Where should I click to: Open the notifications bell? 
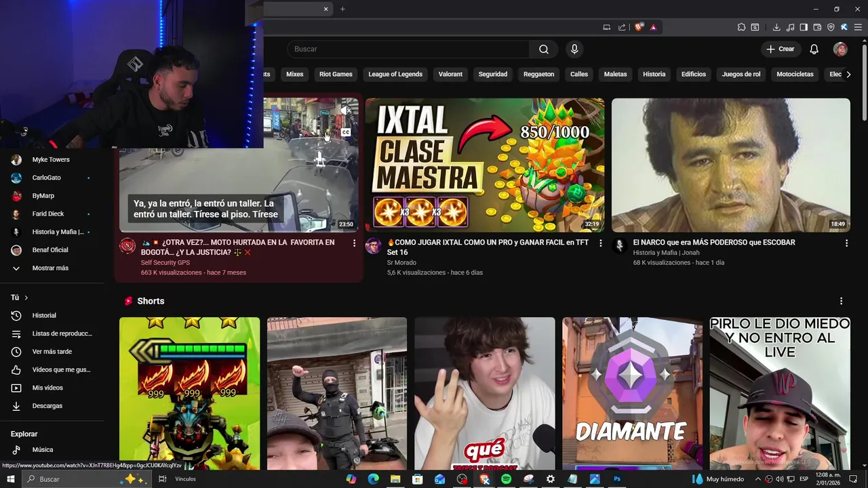(x=814, y=49)
